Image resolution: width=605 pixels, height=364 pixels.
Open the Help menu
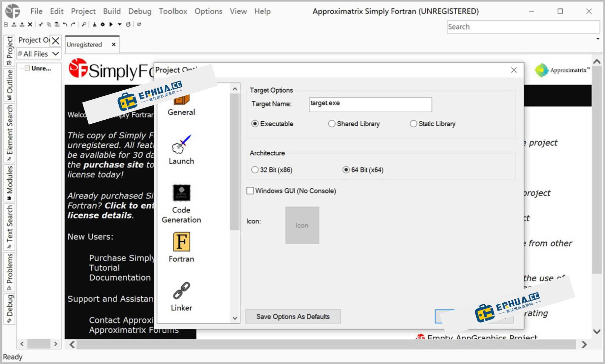tap(262, 11)
